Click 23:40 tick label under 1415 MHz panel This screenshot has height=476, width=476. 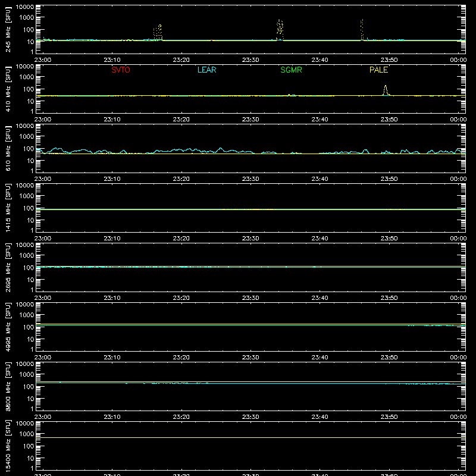coord(320,239)
